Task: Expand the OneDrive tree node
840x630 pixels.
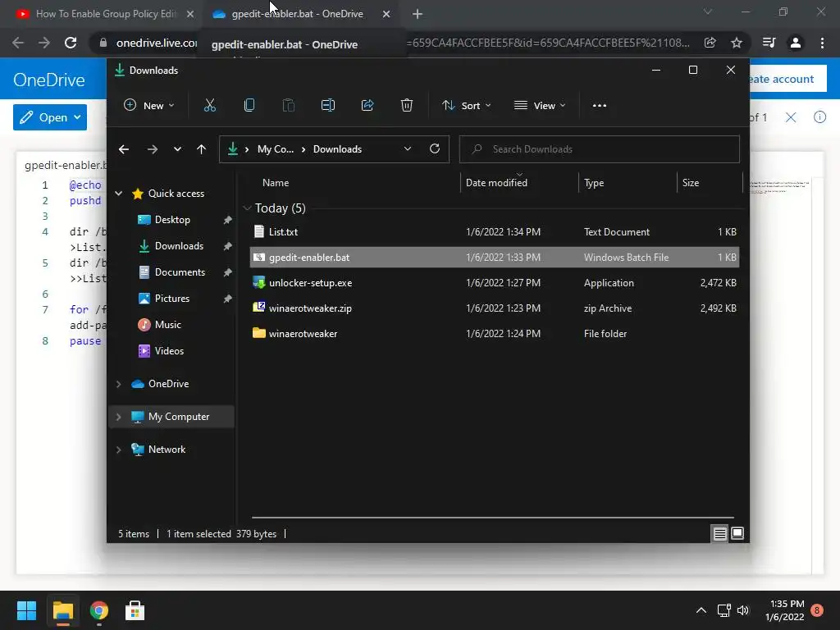Action: (x=118, y=384)
